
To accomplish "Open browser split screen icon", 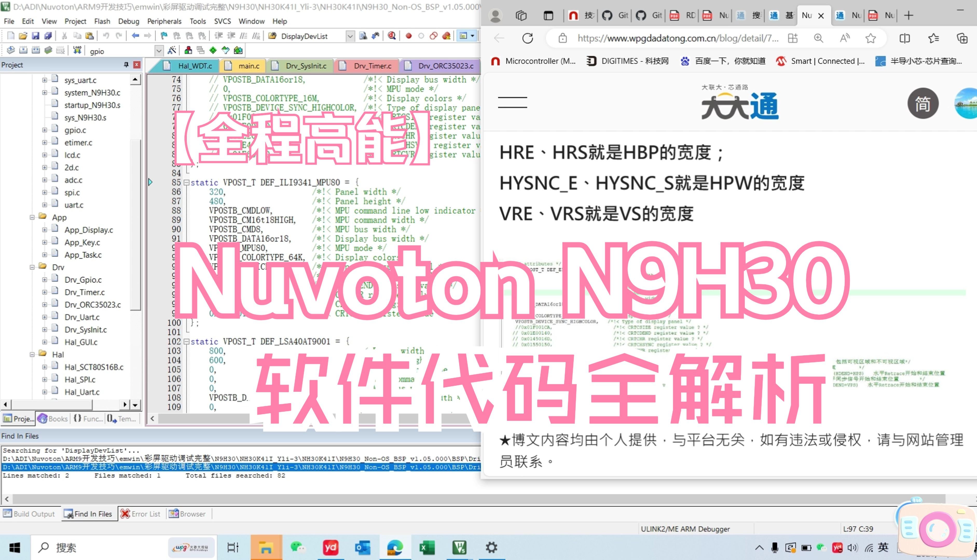I will point(905,38).
